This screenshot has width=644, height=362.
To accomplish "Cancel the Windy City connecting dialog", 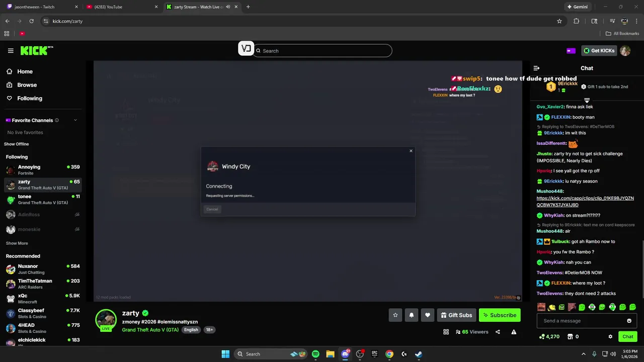I will (x=212, y=209).
